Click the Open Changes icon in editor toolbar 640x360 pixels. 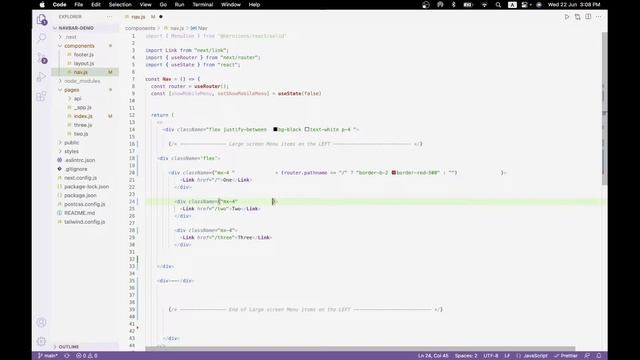(x=577, y=17)
